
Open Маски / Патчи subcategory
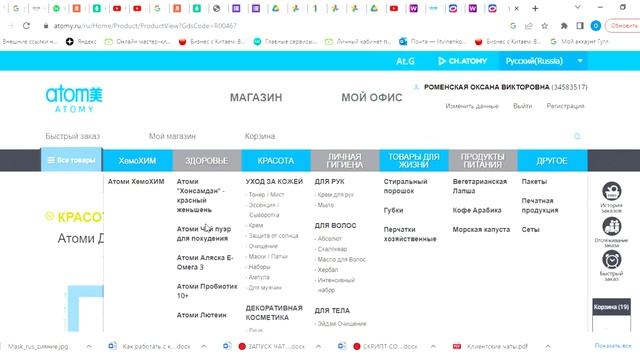click(x=268, y=257)
